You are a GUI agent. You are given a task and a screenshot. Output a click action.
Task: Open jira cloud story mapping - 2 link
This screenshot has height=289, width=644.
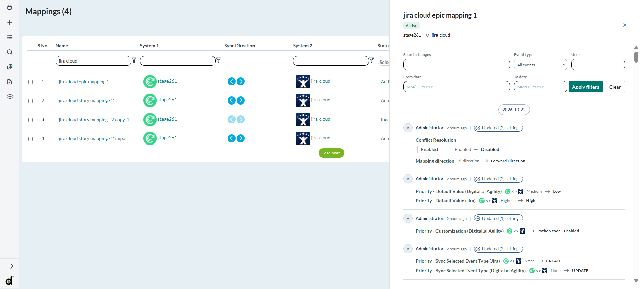click(x=86, y=100)
